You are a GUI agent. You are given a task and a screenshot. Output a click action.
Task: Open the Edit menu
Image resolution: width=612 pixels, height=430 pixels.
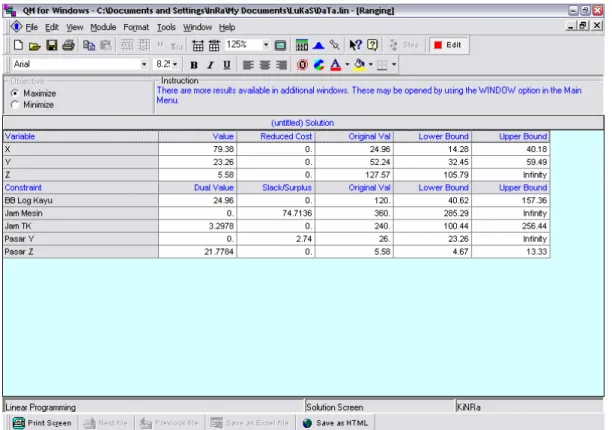52,27
